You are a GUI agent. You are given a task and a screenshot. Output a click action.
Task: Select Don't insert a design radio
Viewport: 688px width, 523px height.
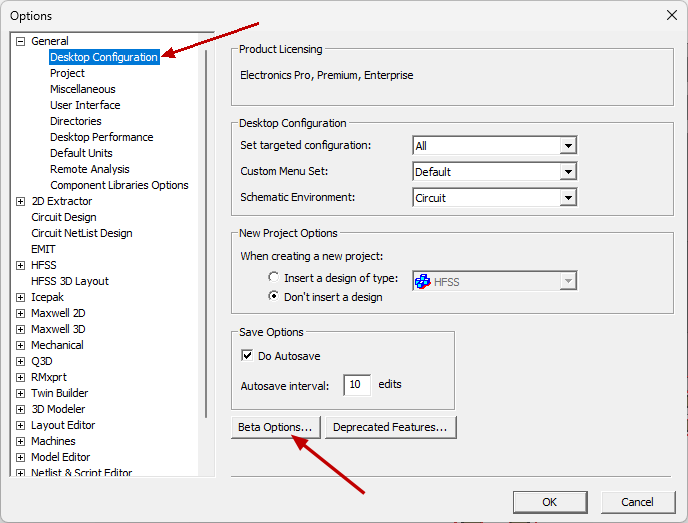coord(273,296)
